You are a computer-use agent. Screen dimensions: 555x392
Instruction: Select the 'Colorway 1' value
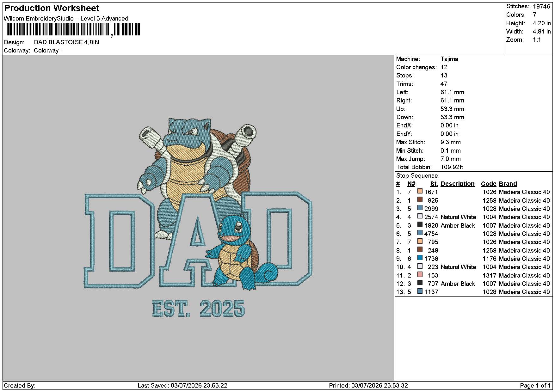[48, 51]
